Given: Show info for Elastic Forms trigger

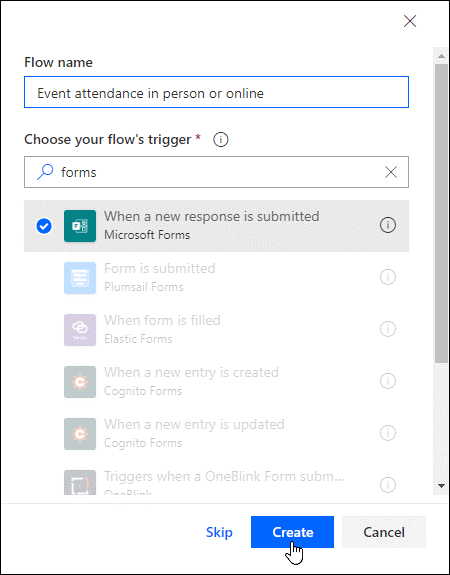Looking at the screenshot, I should click(x=388, y=329).
